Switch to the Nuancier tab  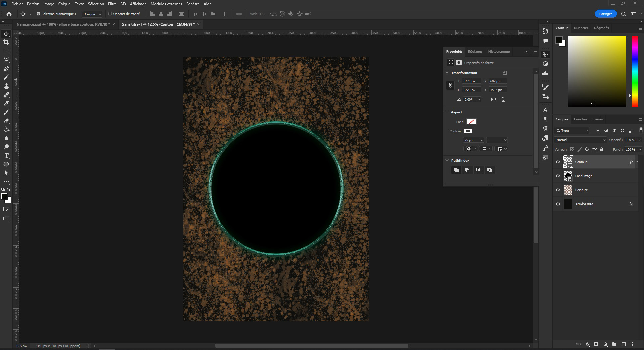[x=581, y=28]
